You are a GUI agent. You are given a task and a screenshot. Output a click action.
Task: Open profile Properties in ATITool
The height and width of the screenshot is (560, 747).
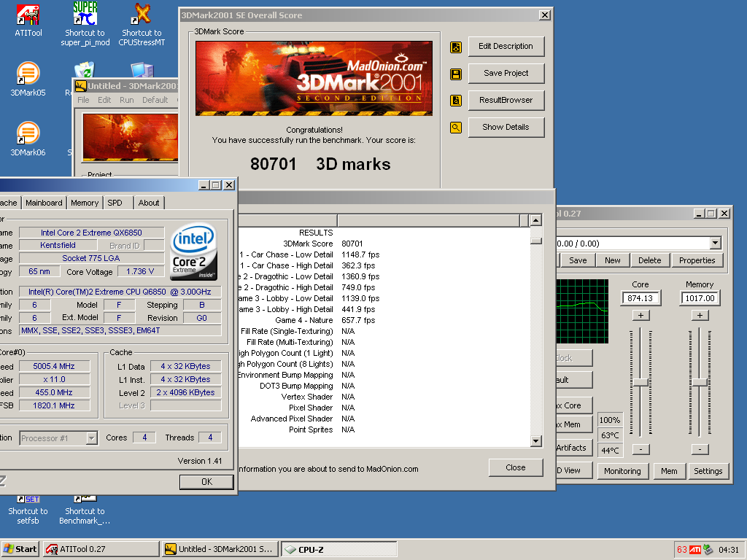pos(697,260)
